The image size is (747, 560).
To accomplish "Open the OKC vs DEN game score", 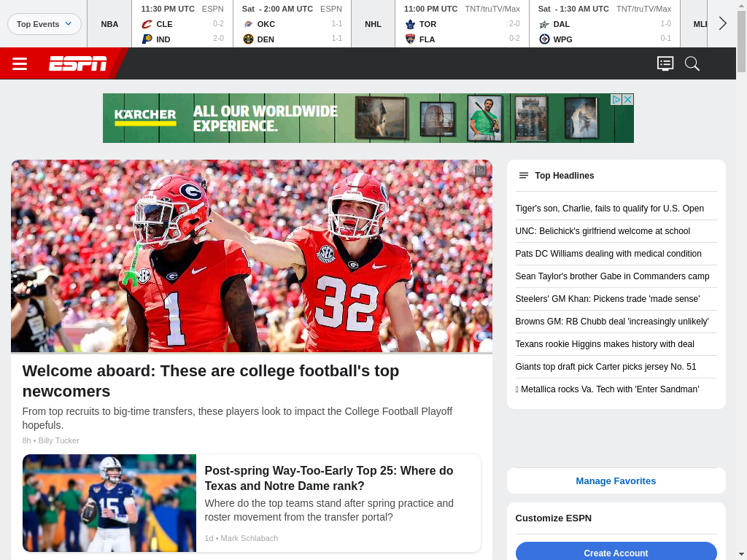I will pyautogui.click(x=292, y=24).
